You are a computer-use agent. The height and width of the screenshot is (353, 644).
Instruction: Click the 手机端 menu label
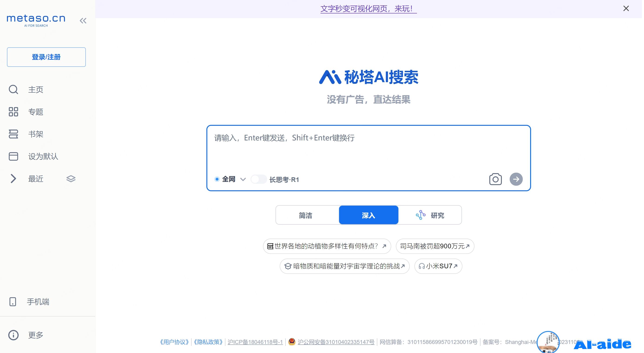38,302
